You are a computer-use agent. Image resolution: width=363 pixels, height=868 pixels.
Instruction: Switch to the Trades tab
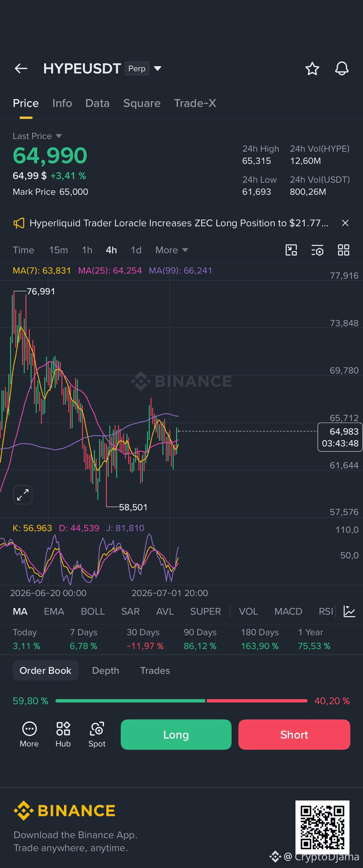click(x=155, y=670)
